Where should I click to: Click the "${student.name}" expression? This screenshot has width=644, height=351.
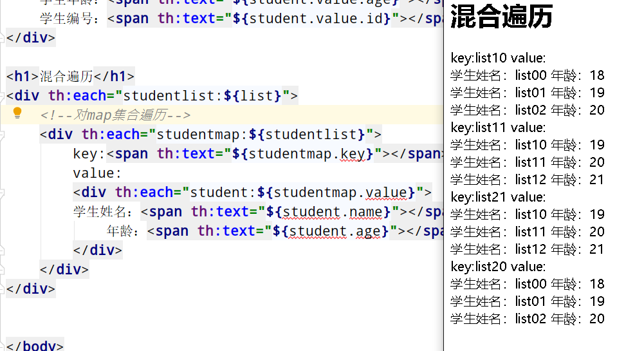[328, 212]
